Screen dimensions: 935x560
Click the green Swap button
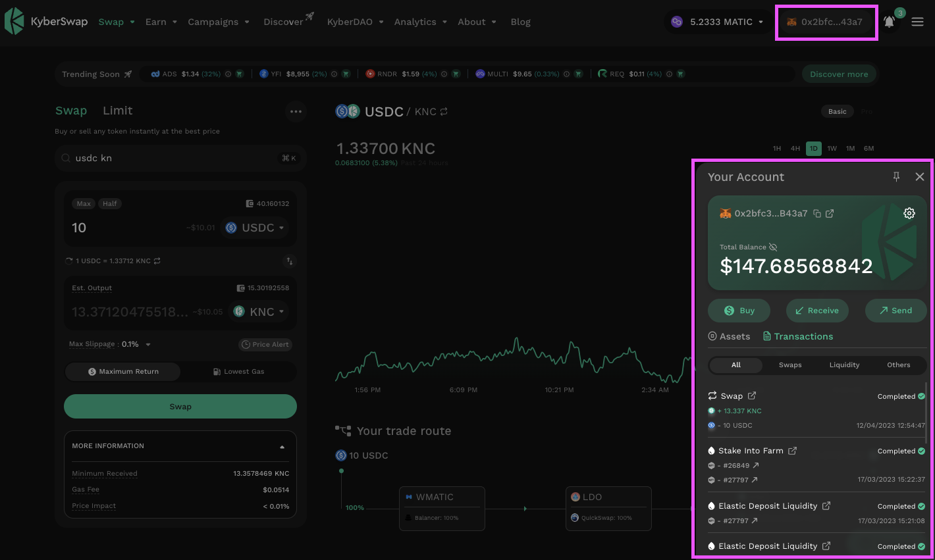click(x=180, y=407)
